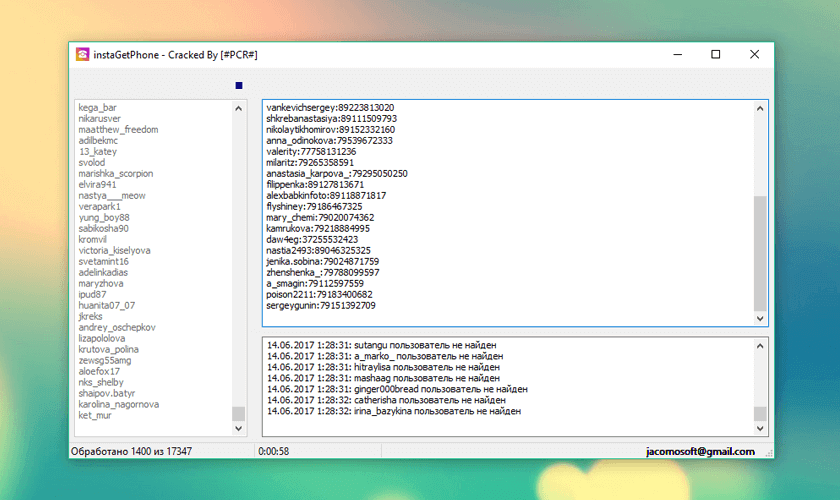840x500 pixels.
Task: Click the anna_odinokova:79539672333 result line
Action: [329, 140]
